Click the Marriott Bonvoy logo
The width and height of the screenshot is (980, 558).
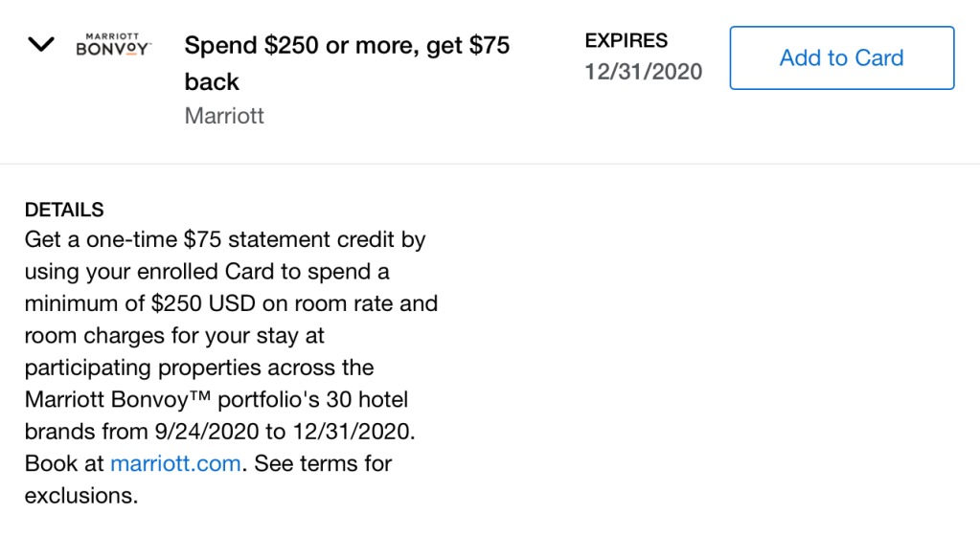pyautogui.click(x=113, y=44)
